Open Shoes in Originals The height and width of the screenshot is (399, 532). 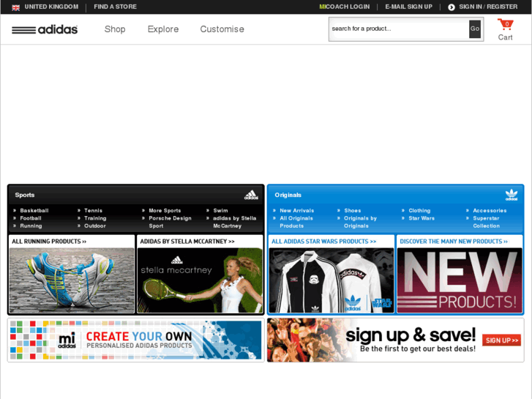point(353,211)
